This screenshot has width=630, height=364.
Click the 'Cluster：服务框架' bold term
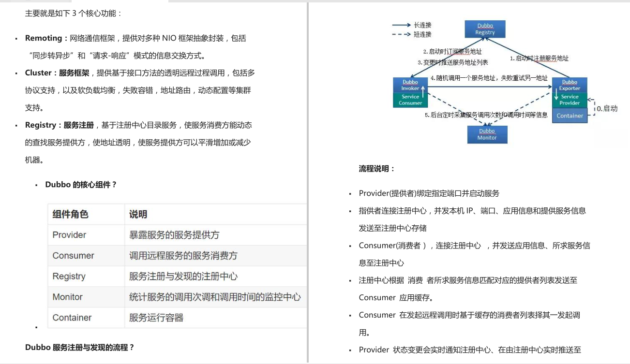coord(57,73)
